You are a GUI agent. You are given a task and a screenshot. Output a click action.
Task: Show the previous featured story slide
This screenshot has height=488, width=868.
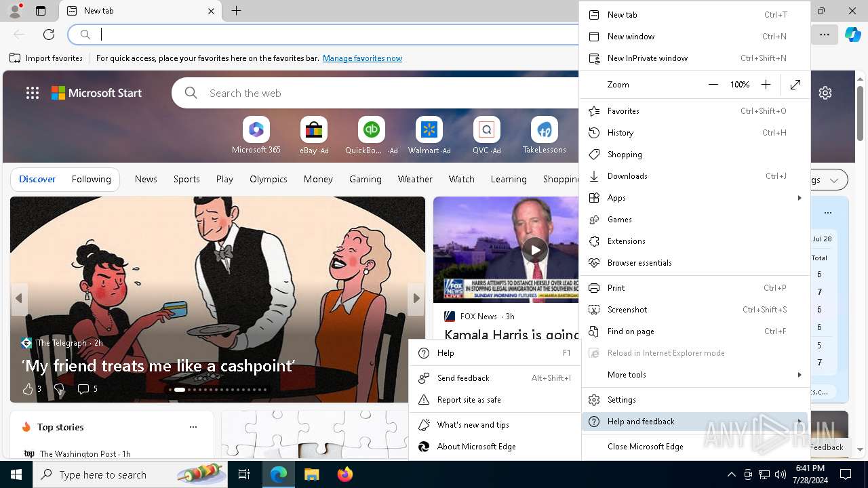click(19, 298)
